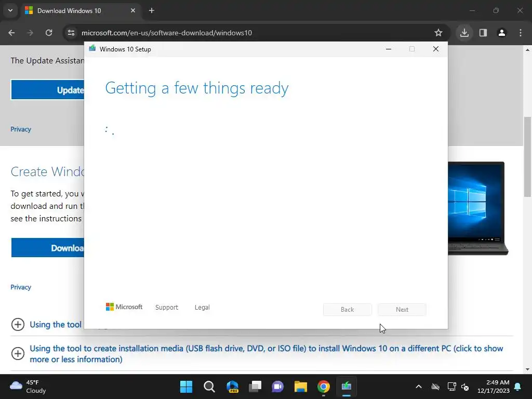Go back using Chrome's back arrow
532x399 pixels.
pyautogui.click(x=11, y=33)
